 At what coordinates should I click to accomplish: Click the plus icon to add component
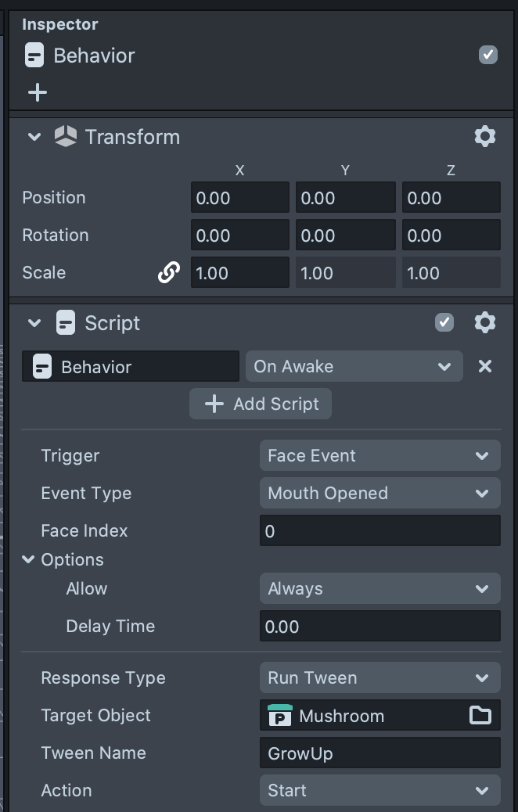click(x=37, y=92)
